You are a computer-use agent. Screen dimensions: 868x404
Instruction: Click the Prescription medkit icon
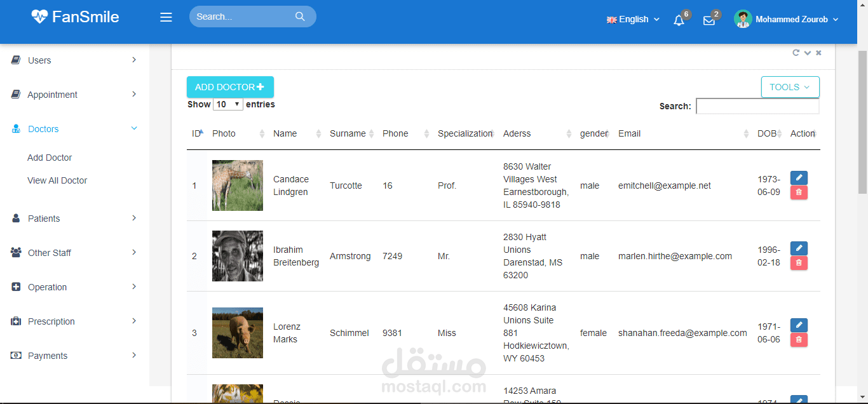pyautogui.click(x=16, y=321)
